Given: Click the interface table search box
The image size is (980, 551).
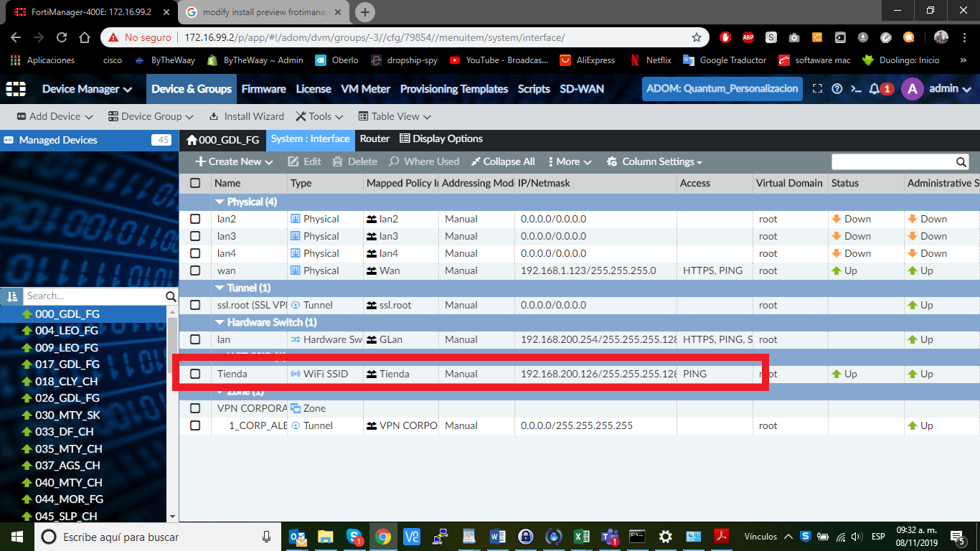Looking at the screenshot, I should pyautogui.click(x=893, y=162).
